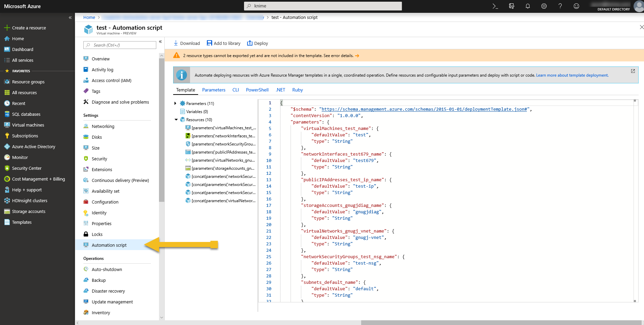Click the Azure Active Directory icon
Screen dimensions: 644x325
(7, 146)
